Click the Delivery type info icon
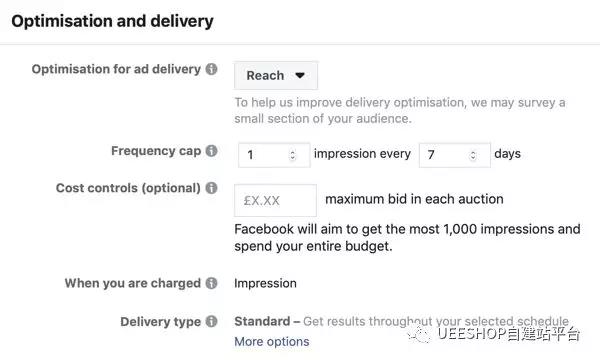 click(x=211, y=321)
